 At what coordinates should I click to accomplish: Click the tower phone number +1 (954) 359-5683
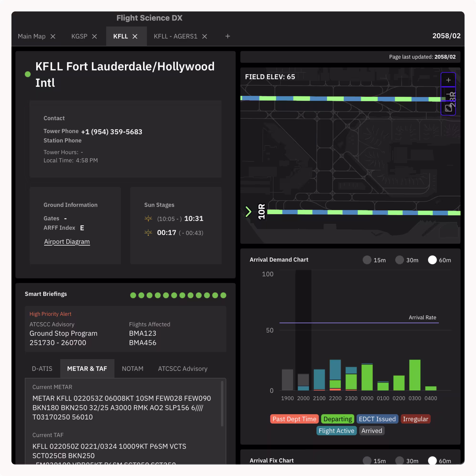click(x=112, y=132)
